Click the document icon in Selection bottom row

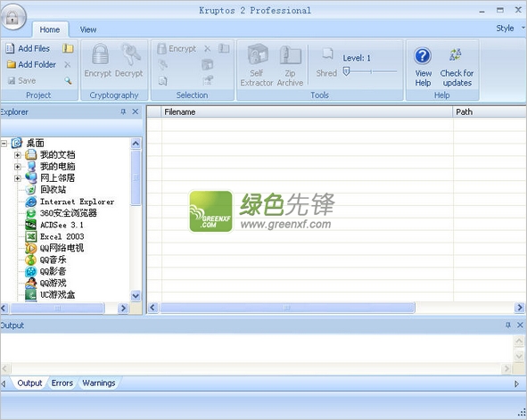(162, 80)
